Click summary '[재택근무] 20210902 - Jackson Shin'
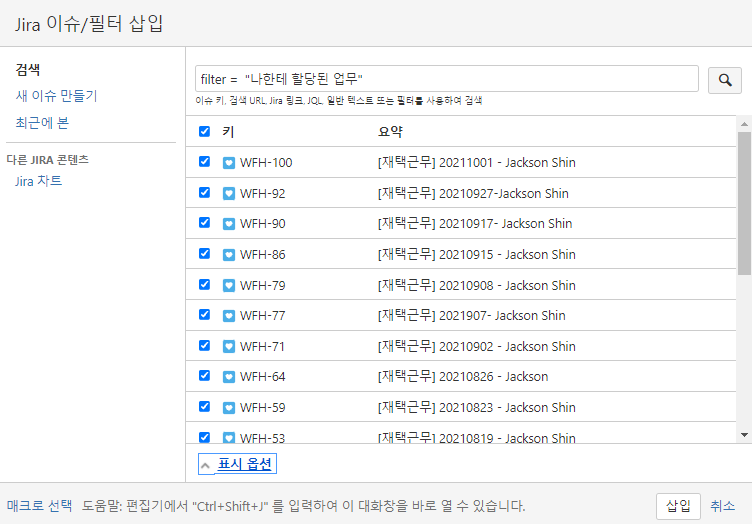 (x=477, y=346)
